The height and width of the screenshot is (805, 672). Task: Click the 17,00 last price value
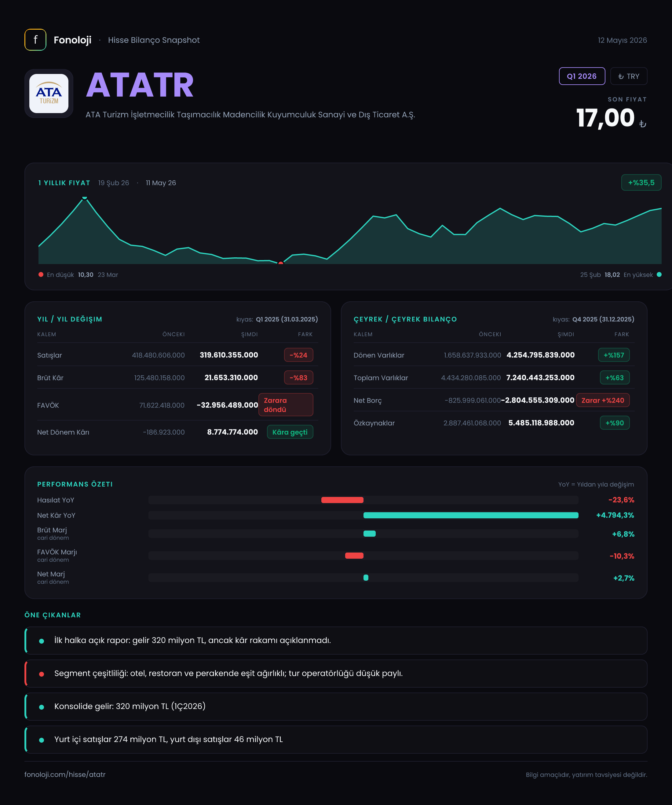pos(605,117)
